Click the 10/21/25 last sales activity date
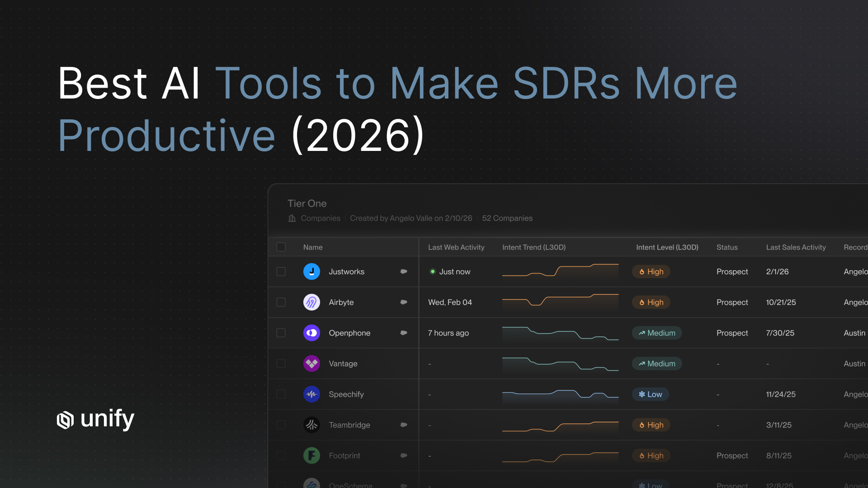 [781, 302]
